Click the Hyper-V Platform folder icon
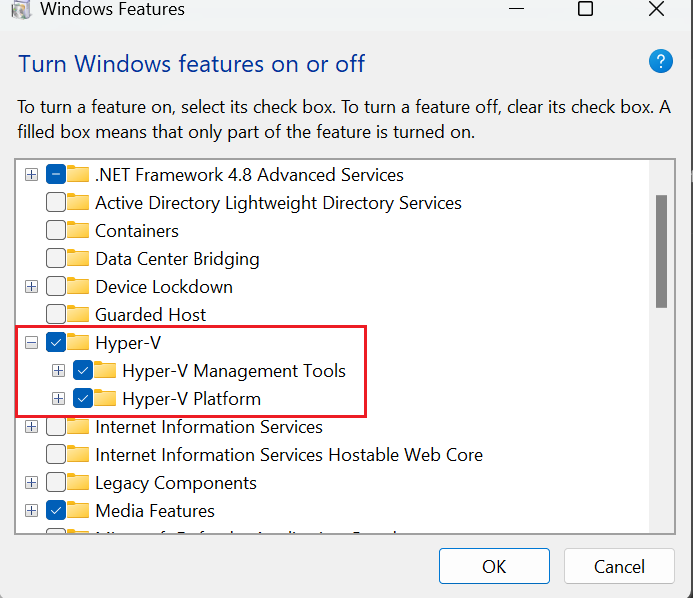 (x=105, y=399)
